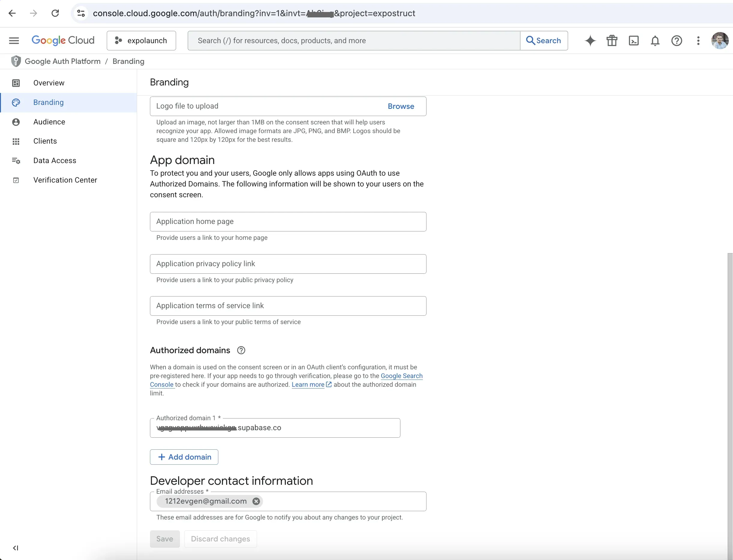Click the browser address bar URL
The height and width of the screenshot is (560, 733).
point(254,13)
